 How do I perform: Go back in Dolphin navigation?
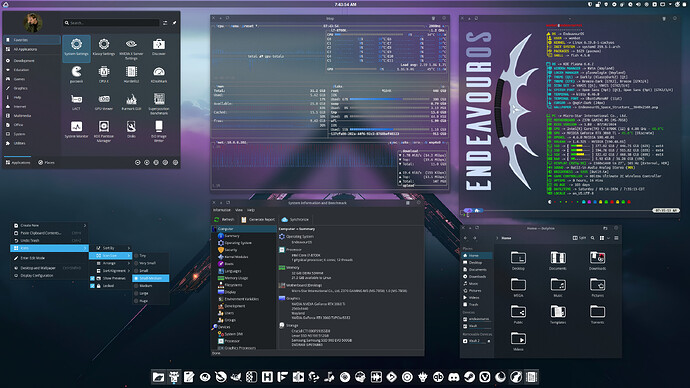coord(466,238)
